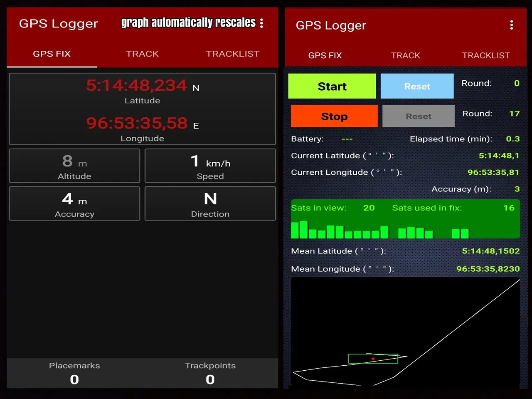Image resolution: width=532 pixels, height=399 pixels.
Task: Click the Round value 17
Action: click(x=515, y=114)
